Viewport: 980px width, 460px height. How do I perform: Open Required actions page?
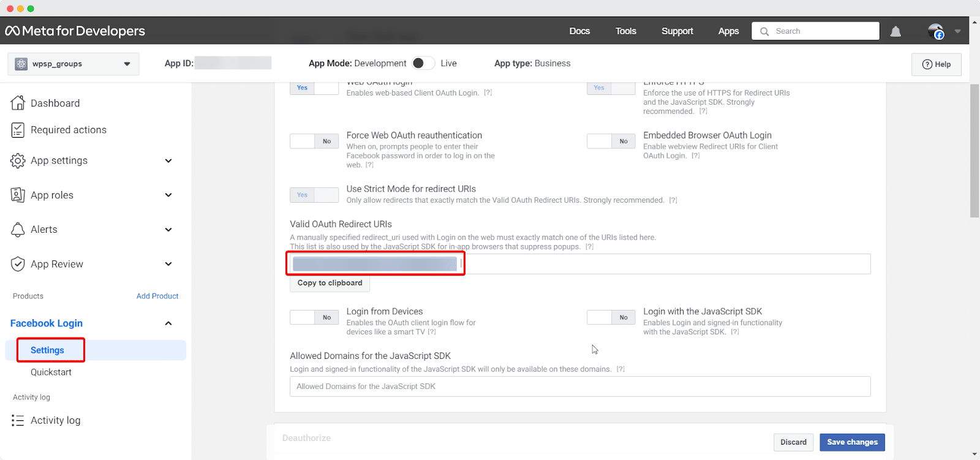pos(69,130)
